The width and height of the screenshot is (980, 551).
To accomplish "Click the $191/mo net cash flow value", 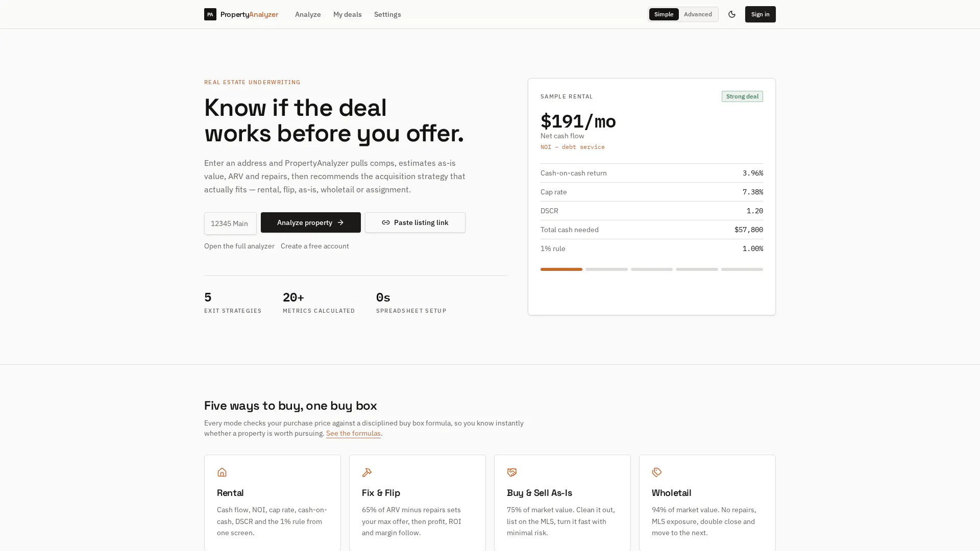I will (578, 121).
